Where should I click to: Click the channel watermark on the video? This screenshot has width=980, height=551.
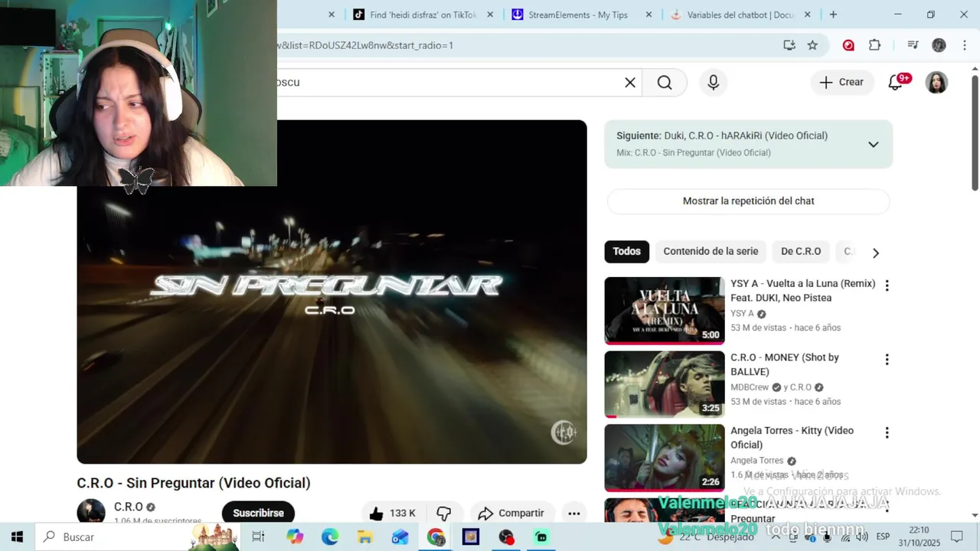point(563,432)
